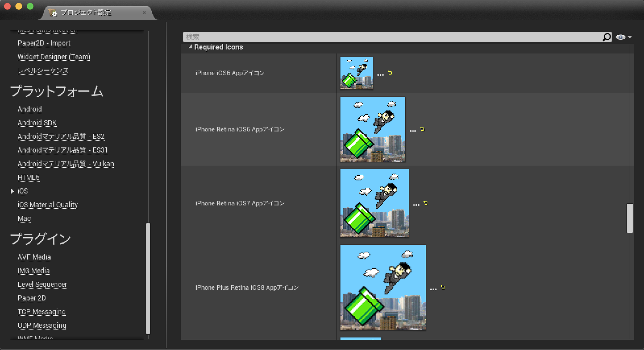This screenshot has width=644, height=350.
Task: Collapse the Required Icons section
Action: coord(190,47)
